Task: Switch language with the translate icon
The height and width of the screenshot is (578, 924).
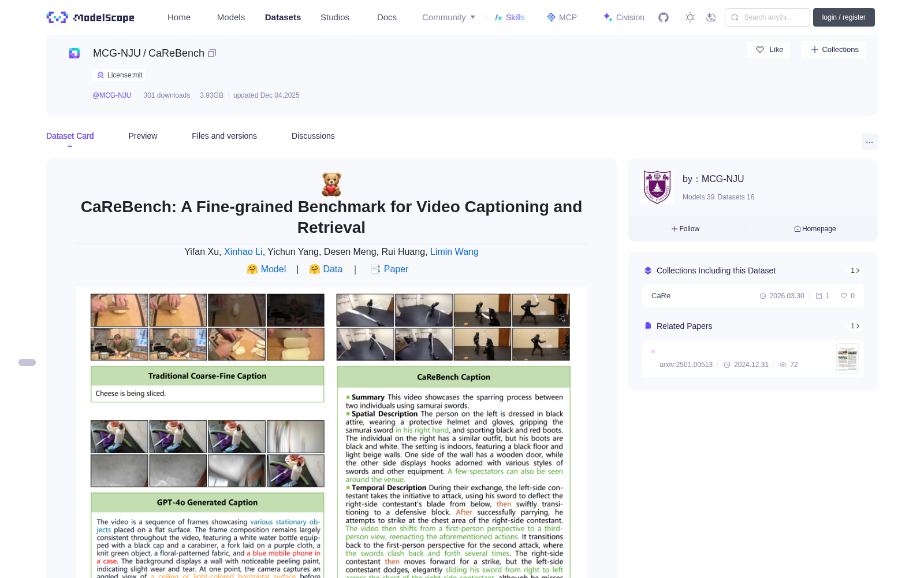Action: pyautogui.click(x=711, y=17)
